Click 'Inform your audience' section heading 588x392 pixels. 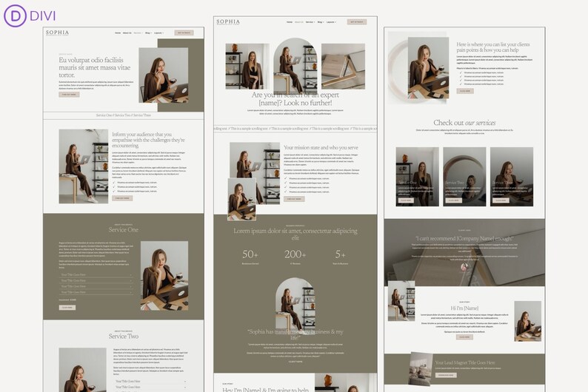149,140
